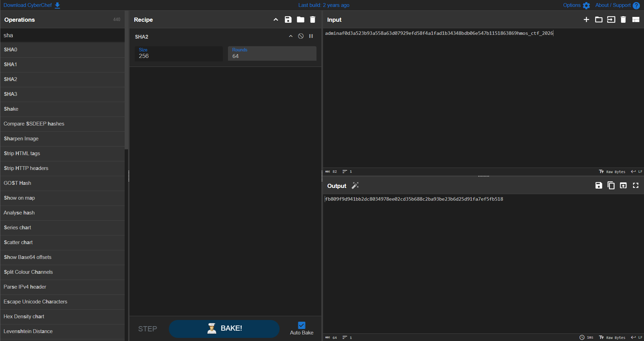Add a new input tab

[x=586, y=20]
